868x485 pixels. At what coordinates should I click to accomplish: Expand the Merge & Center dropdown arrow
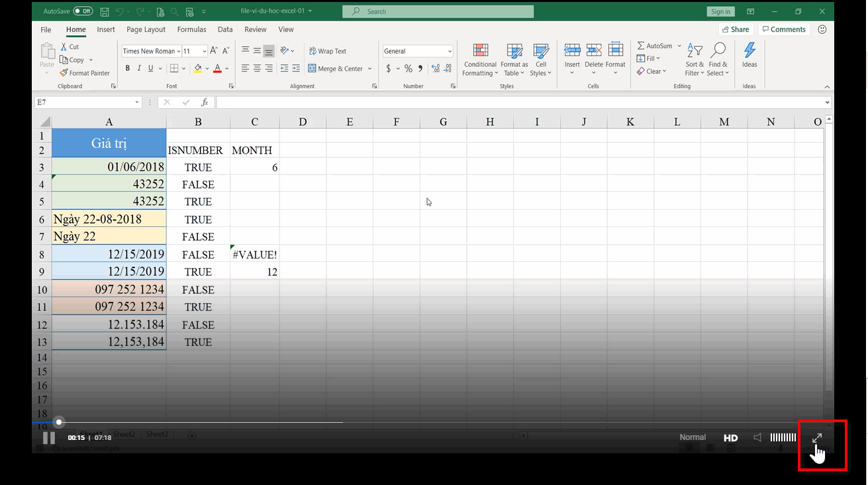(x=369, y=68)
